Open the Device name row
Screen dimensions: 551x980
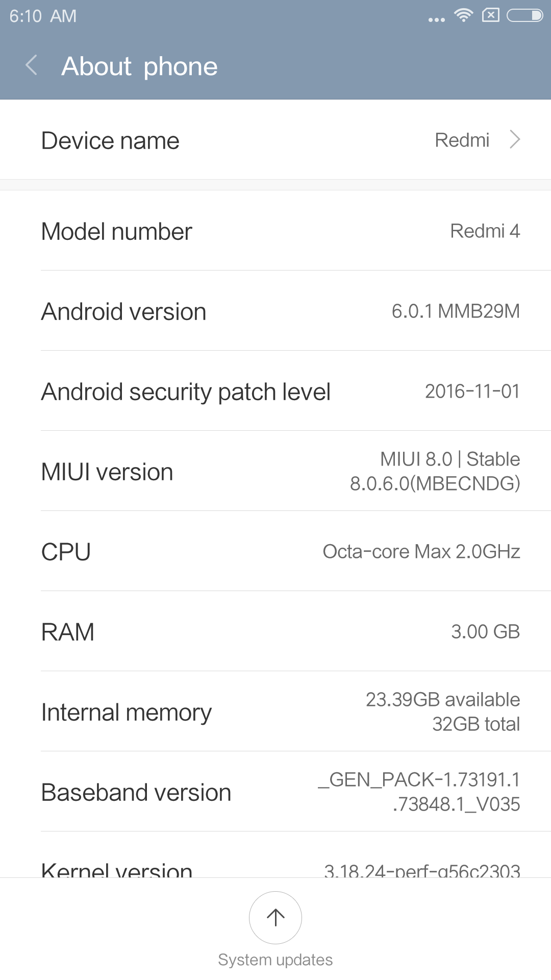275,140
